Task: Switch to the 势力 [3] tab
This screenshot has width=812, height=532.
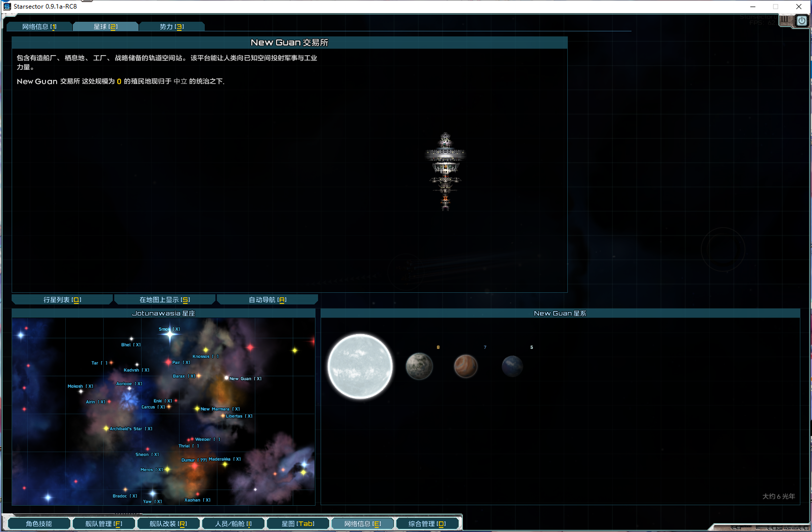Action: pyautogui.click(x=172, y=26)
